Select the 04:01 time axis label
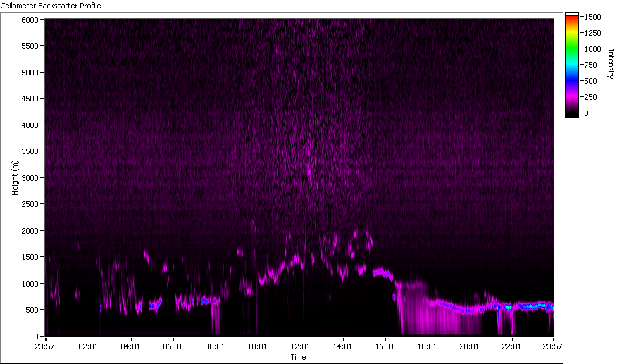 (x=130, y=346)
